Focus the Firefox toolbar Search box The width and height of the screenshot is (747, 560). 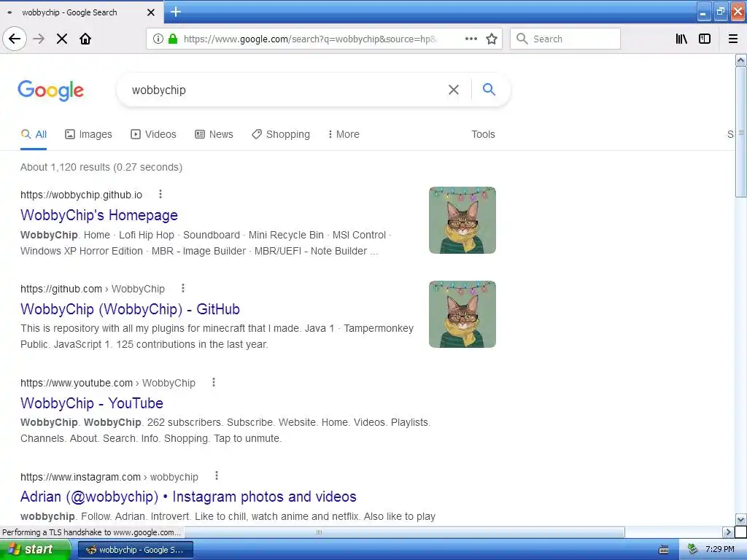point(565,39)
